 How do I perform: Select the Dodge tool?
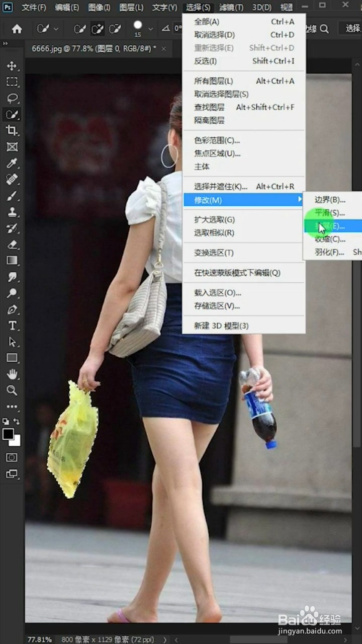pos(12,293)
